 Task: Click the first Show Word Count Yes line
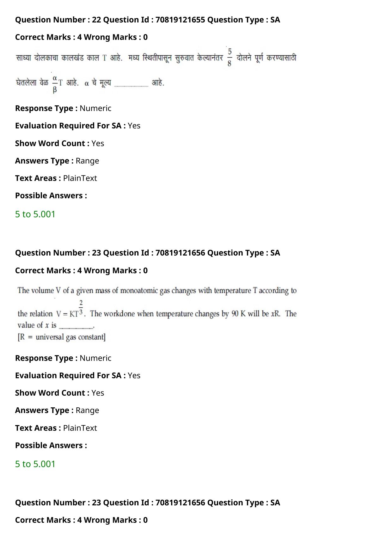(59, 143)
